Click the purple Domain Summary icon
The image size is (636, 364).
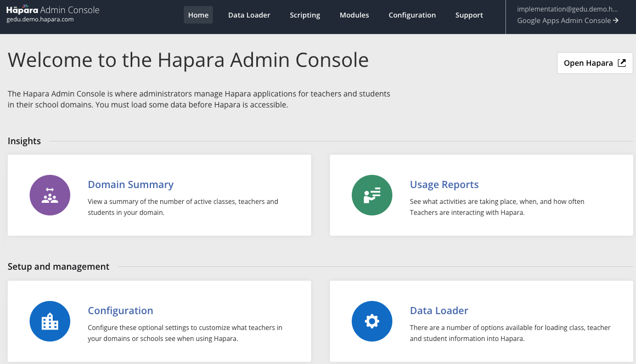pyautogui.click(x=50, y=195)
